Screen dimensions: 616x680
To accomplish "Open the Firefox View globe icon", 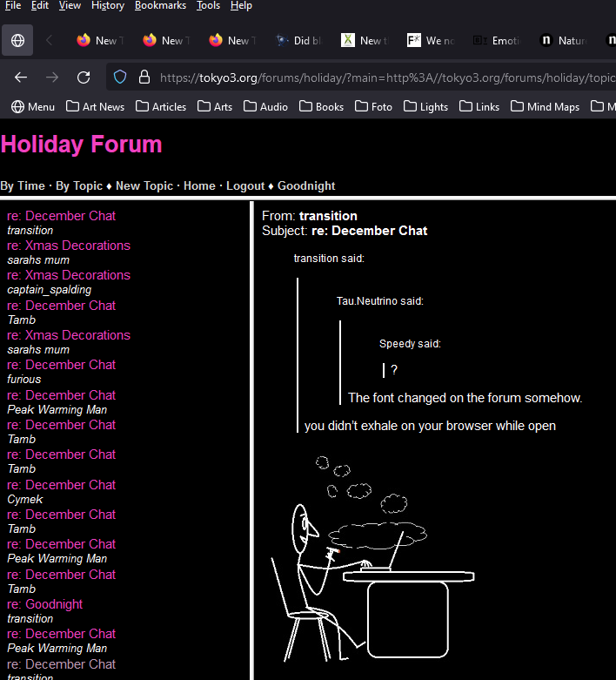I will (x=17, y=40).
